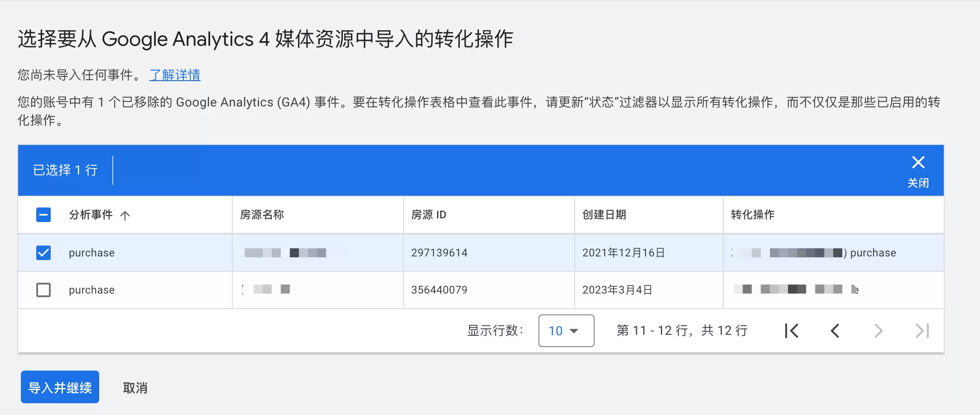
Task: Close the selection bar with the X icon
Action: [x=918, y=162]
